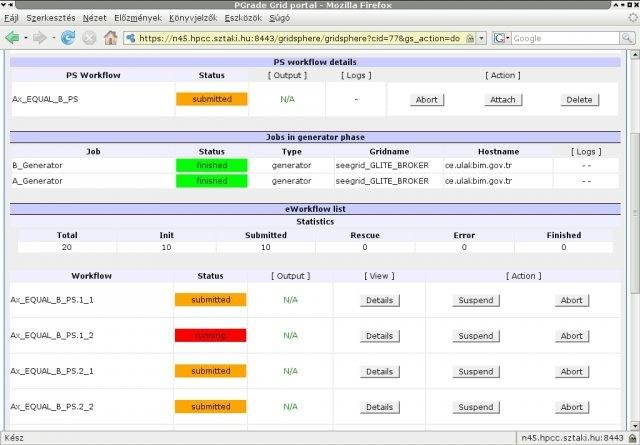Open the Szerkesztés menu
The width and height of the screenshot is (640, 445).
[51, 18]
